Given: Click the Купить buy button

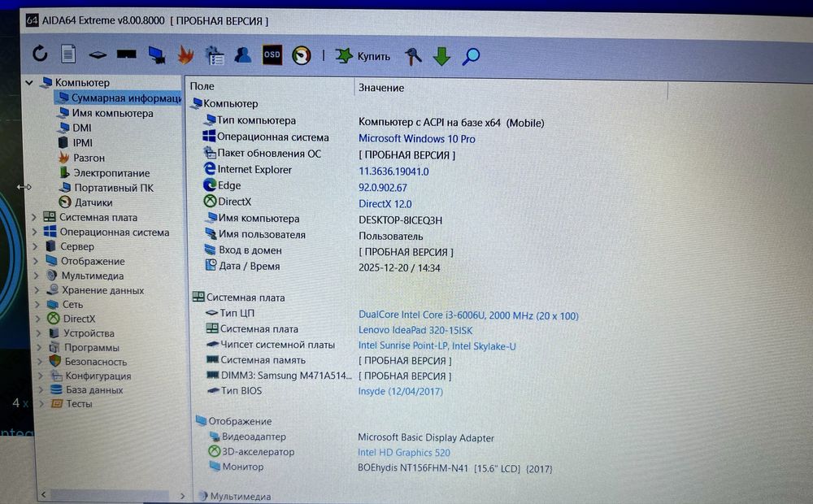Looking at the screenshot, I should [363, 56].
